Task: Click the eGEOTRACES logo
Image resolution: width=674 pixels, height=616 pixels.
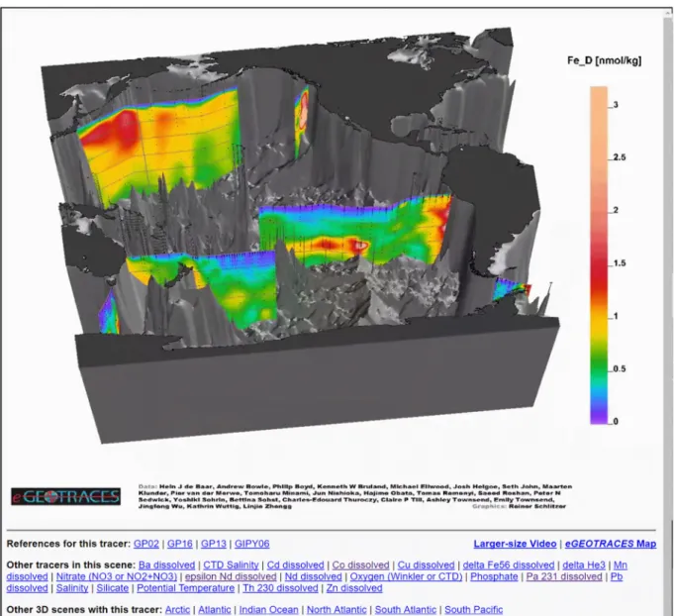Action: pyautogui.click(x=65, y=497)
